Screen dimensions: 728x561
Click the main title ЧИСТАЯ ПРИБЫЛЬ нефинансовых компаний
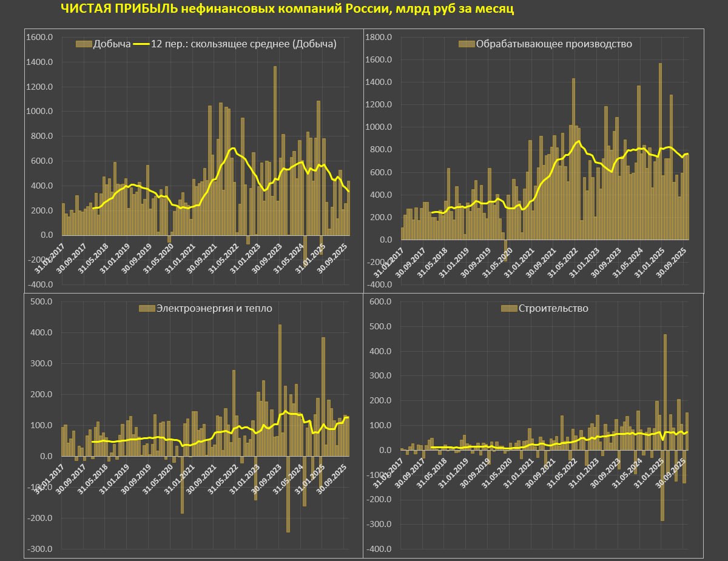[287, 10]
